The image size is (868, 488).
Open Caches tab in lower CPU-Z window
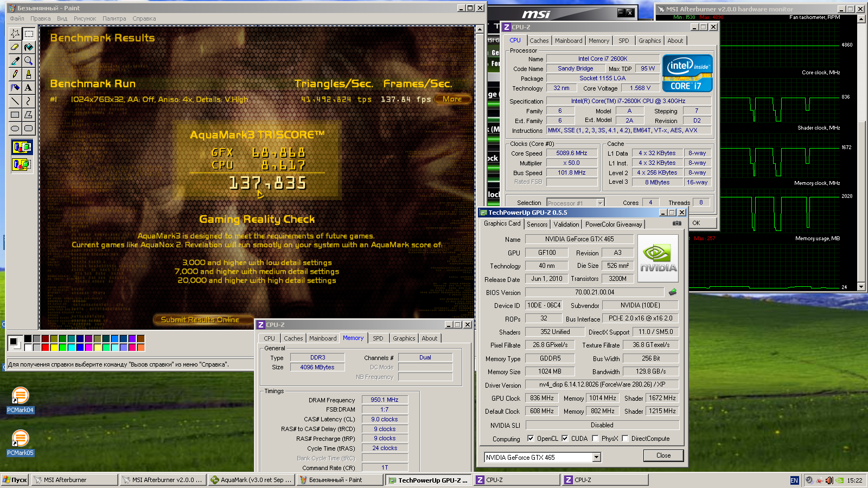293,338
